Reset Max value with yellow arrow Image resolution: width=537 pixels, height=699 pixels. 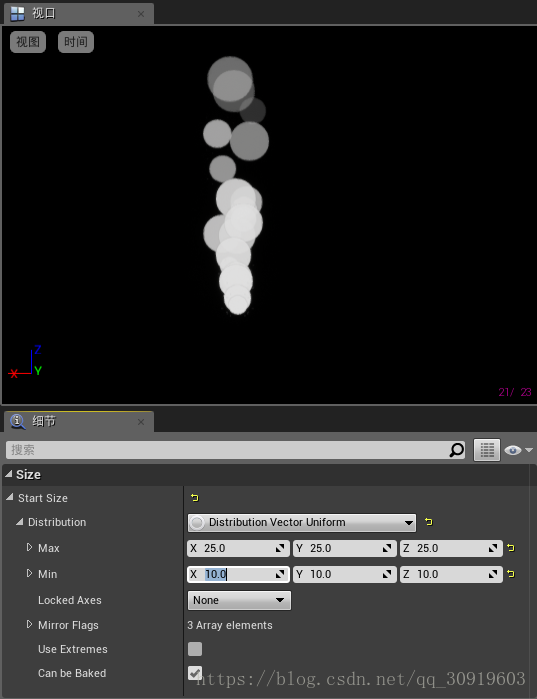click(x=511, y=548)
